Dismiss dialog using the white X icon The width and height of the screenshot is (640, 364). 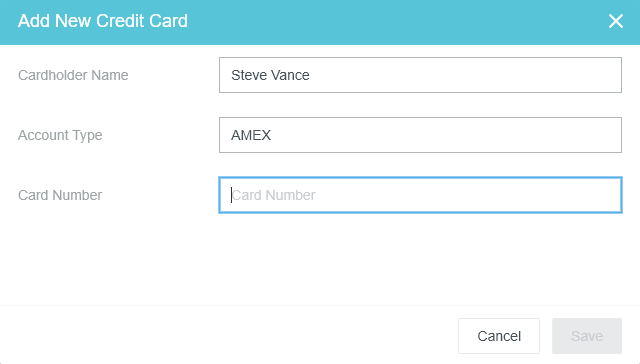(616, 21)
